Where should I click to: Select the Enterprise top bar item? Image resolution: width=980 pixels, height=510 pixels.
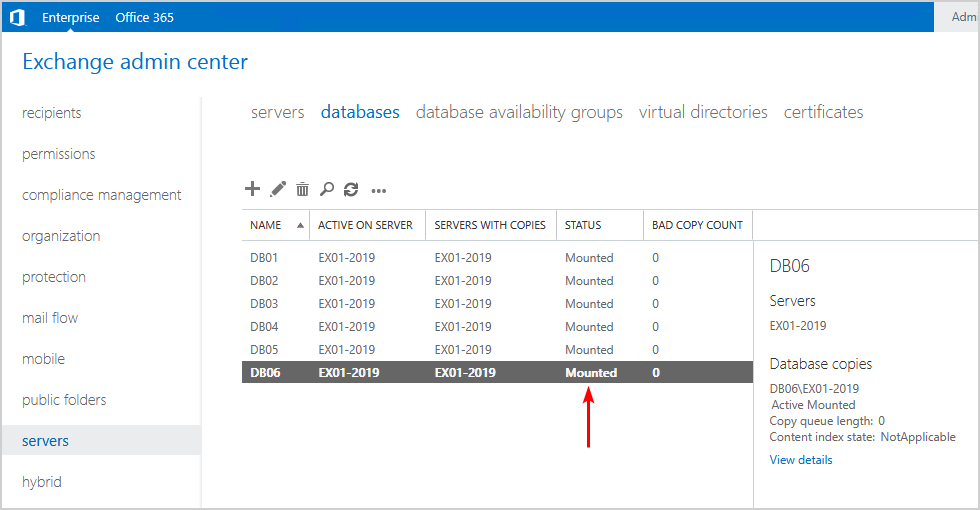click(70, 17)
